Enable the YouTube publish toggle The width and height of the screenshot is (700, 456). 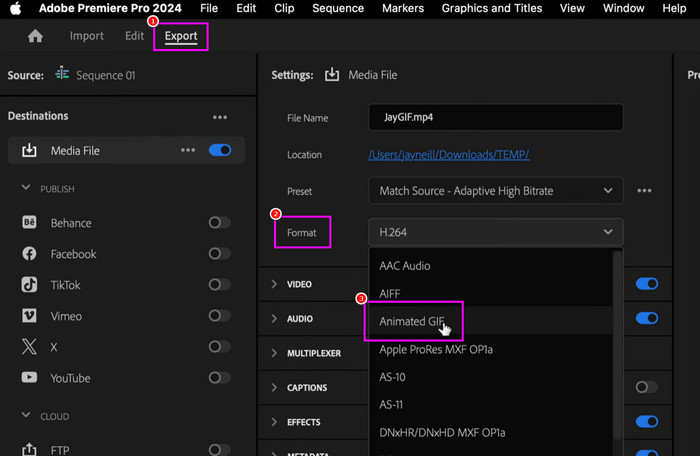tap(220, 378)
